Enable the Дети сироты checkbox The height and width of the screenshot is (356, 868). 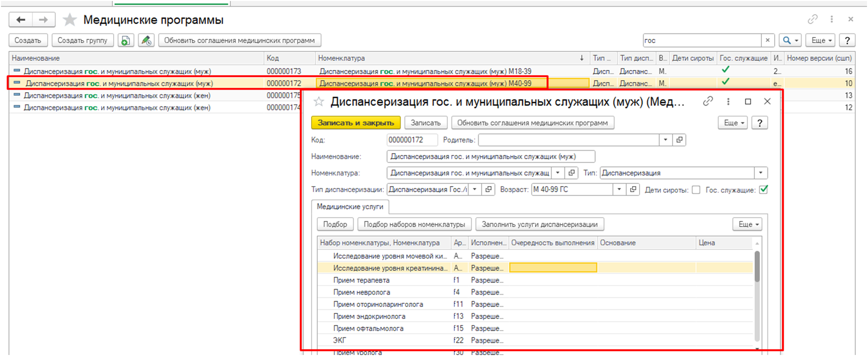click(696, 190)
